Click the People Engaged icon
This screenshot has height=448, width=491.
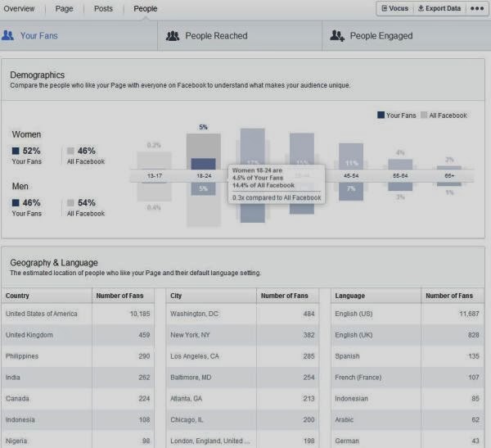tap(337, 36)
